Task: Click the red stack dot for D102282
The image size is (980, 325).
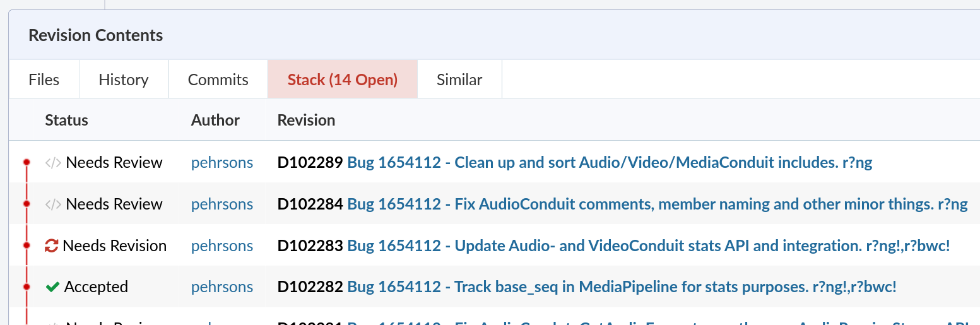Action: 27,287
